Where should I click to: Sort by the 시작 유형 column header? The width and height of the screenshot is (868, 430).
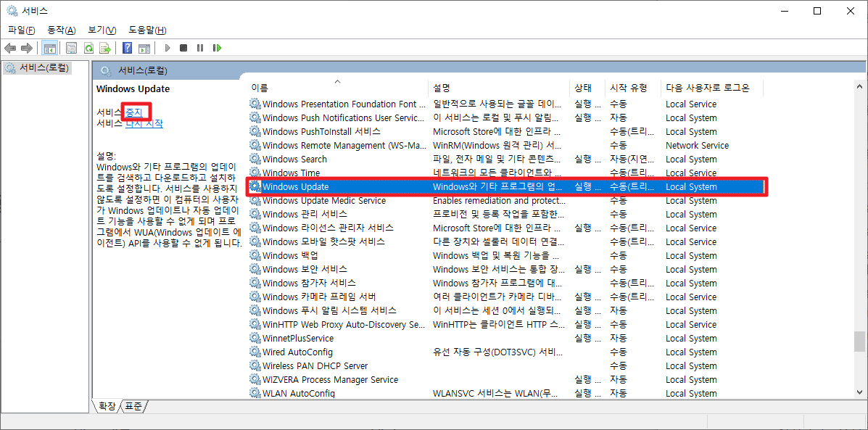point(633,88)
